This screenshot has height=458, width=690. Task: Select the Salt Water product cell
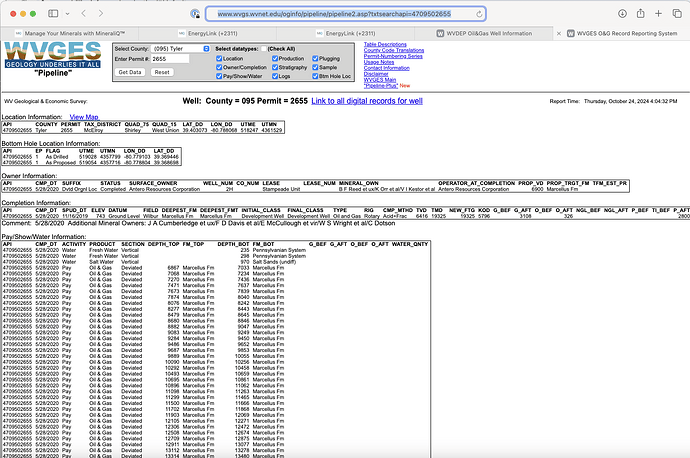(x=101, y=262)
